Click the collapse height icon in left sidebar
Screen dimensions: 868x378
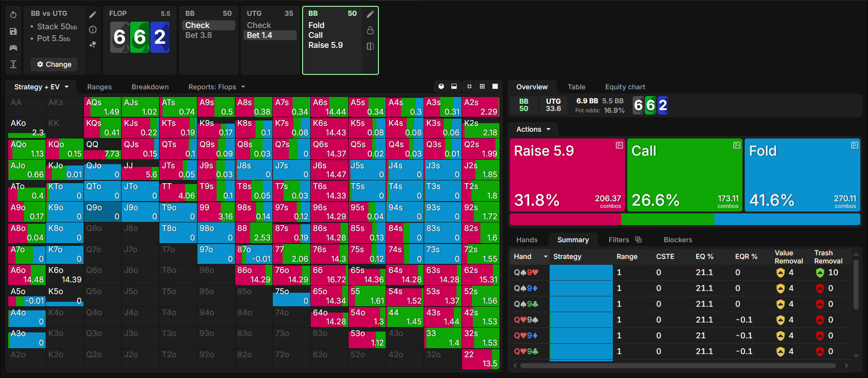coord(13,64)
